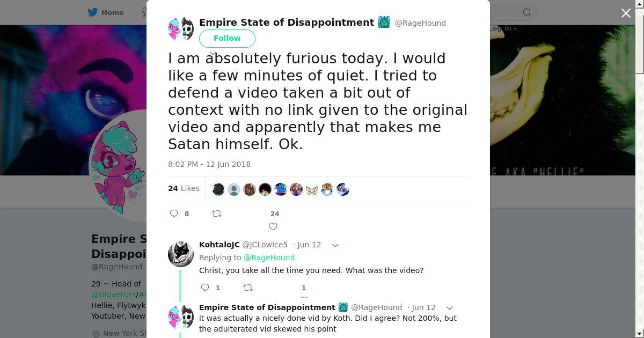Click the page vertical scrollbar
This screenshot has width=644, height=338.
639,43
